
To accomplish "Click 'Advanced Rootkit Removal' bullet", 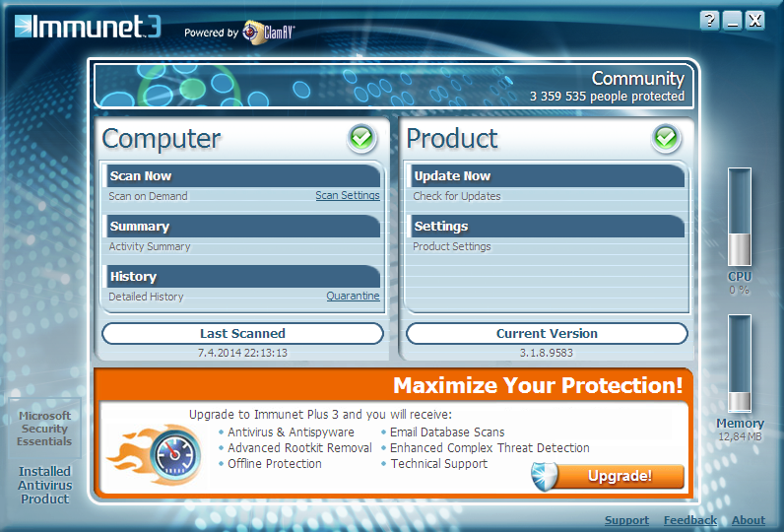I will click(x=299, y=448).
